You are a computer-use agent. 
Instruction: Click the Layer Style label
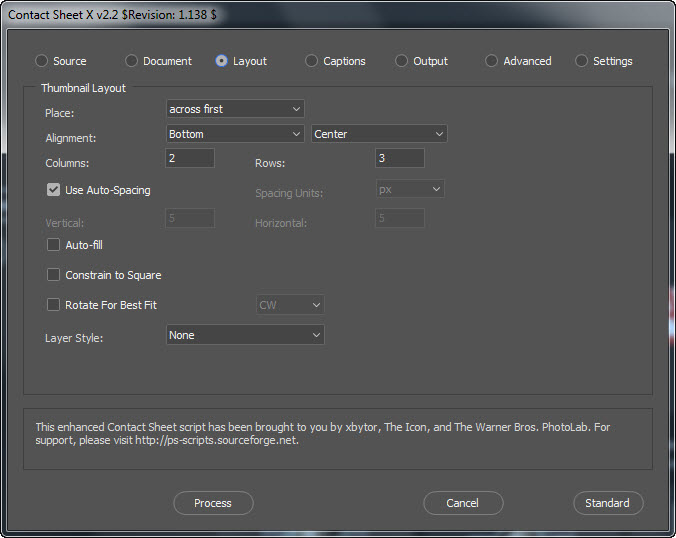click(x=74, y=338)
